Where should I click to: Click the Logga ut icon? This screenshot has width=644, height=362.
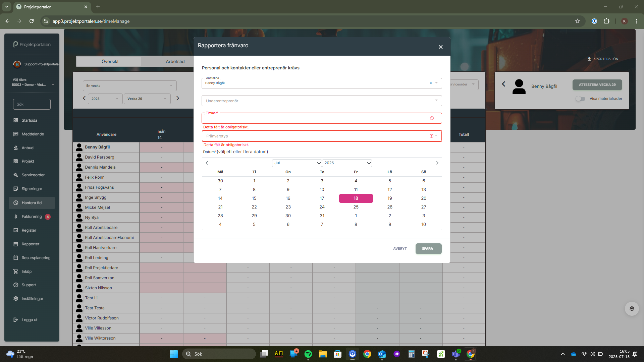click(16, 320)
